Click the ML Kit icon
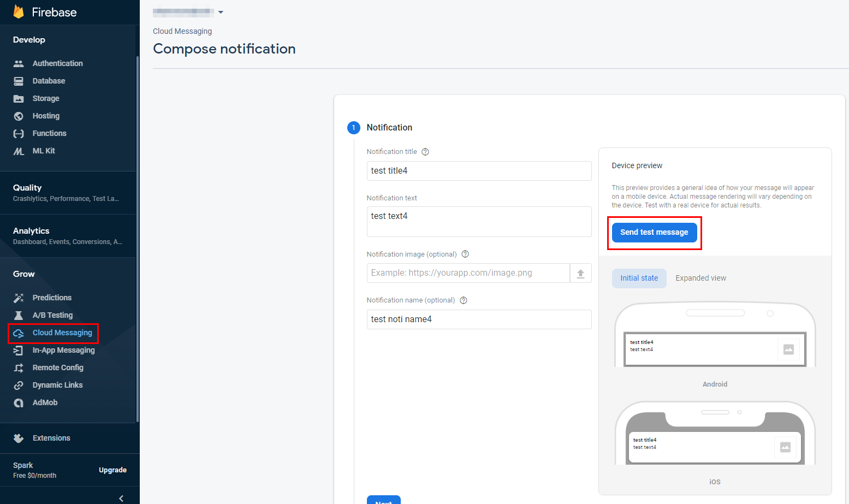 pos(19,151)
